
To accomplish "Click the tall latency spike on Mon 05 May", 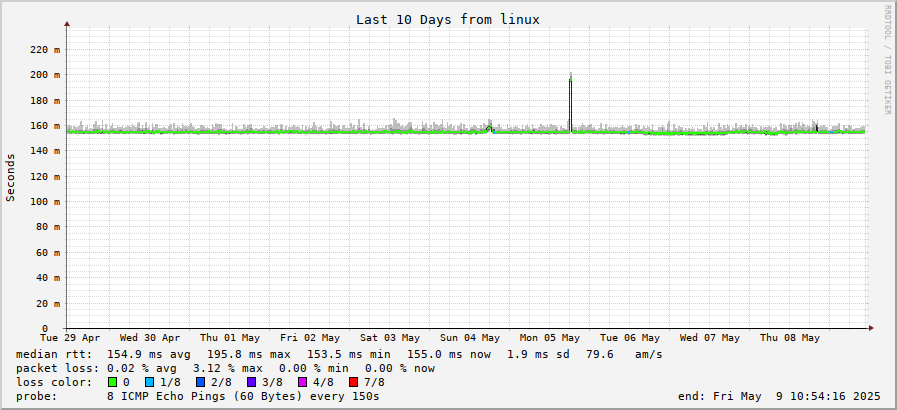I will (570, 103).
